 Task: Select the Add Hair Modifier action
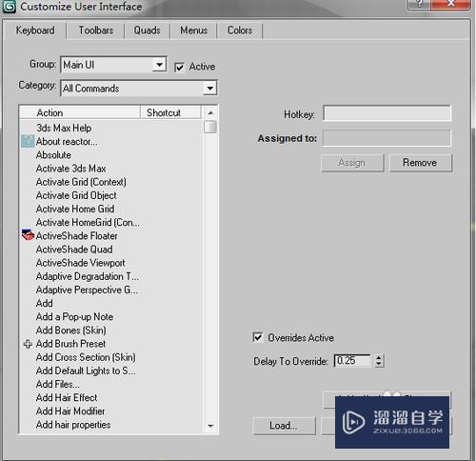(70, 411)
